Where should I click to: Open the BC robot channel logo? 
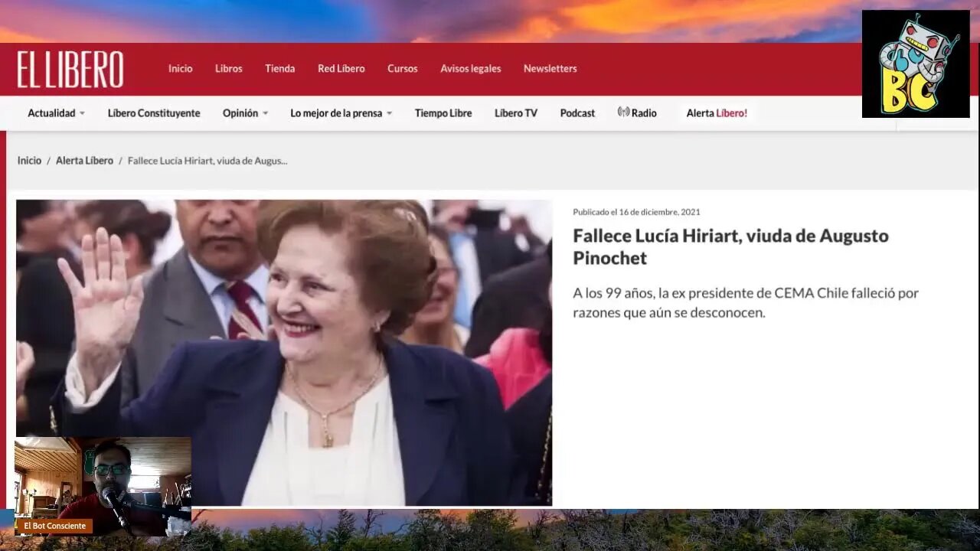tap(916, 64)
